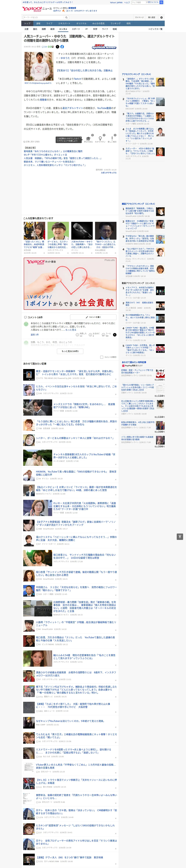Viewport: 186px width, 868px height.
Task: Select the トップ navigation tab
Action: (x=27, y=24)
